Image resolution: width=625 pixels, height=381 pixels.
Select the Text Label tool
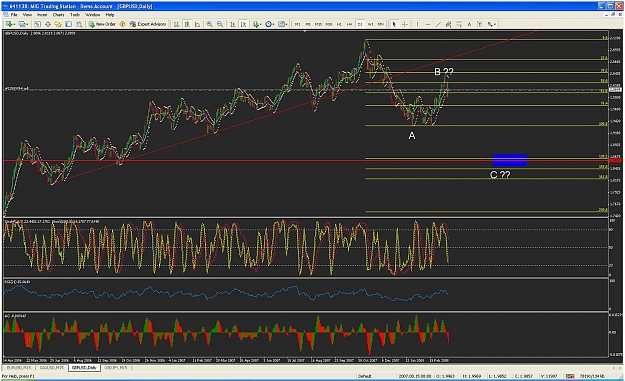pos(480,24)
